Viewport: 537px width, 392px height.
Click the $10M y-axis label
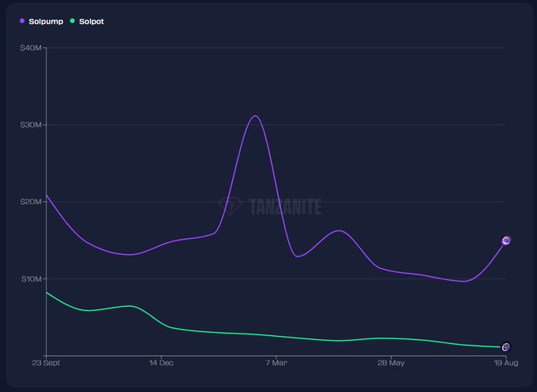click(x=31, y=279)
